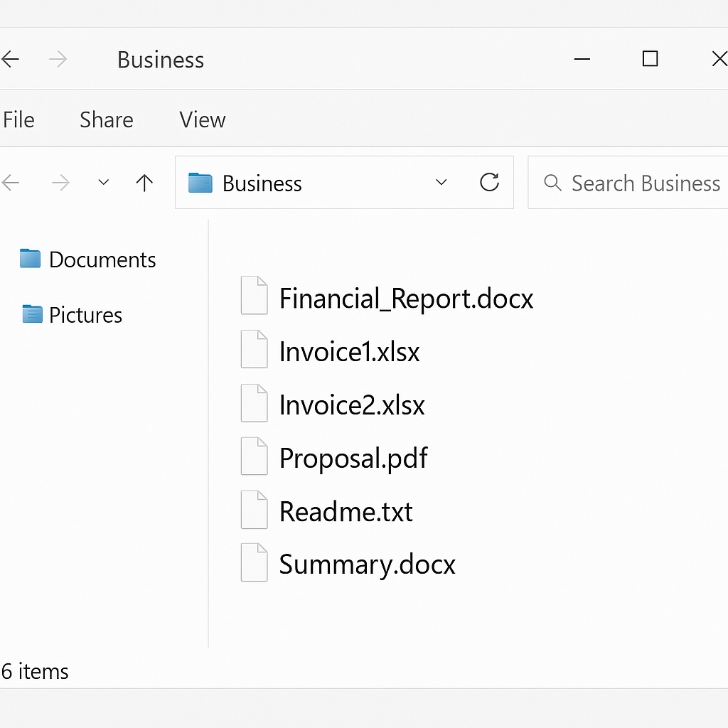The width and height of the screenshot is (728, 728).
Task: Open the recent locations dropdown chevron
Action: [x=104, y=183]
